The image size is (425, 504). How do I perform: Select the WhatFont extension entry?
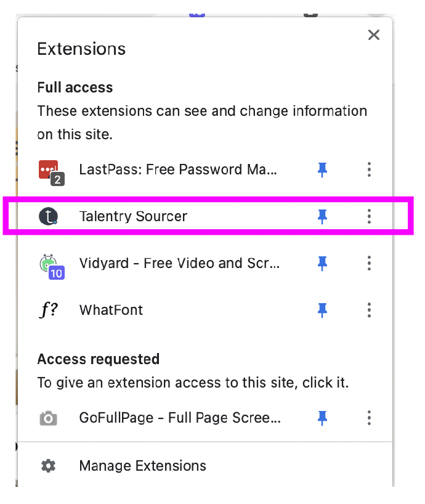click(111, 310)
